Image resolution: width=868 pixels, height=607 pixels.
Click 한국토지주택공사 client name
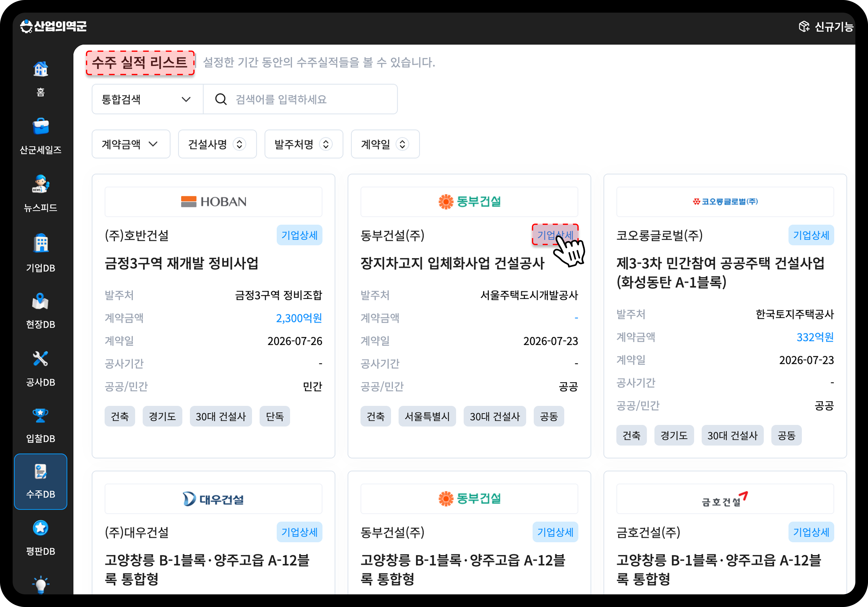click(795, 314)
